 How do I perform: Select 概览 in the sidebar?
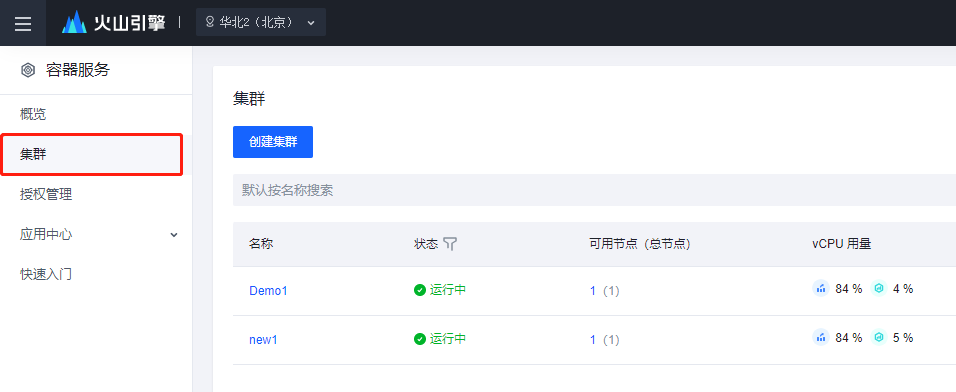pos(33,114)
